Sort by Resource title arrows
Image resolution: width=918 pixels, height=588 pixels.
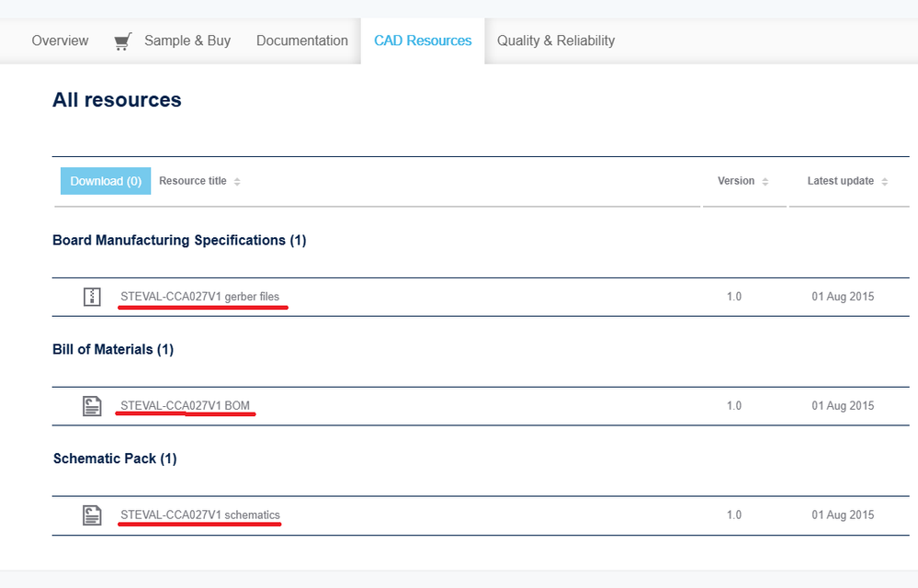click(237, 182)
